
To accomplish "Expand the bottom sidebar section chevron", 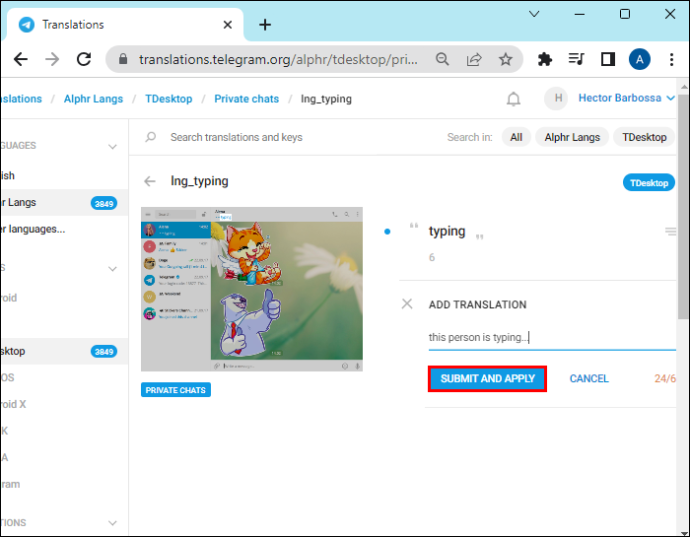I will click(113, 523).
